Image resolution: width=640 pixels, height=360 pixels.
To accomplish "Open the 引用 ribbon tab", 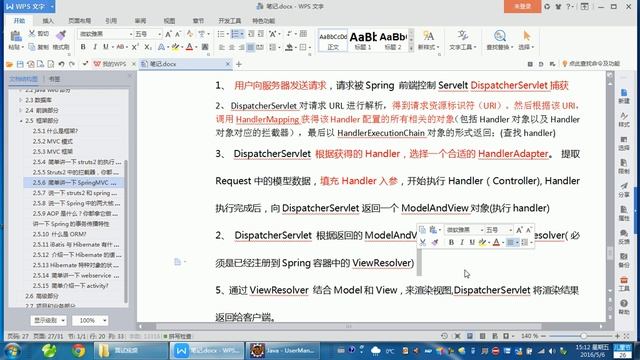I will click(111, 20).
